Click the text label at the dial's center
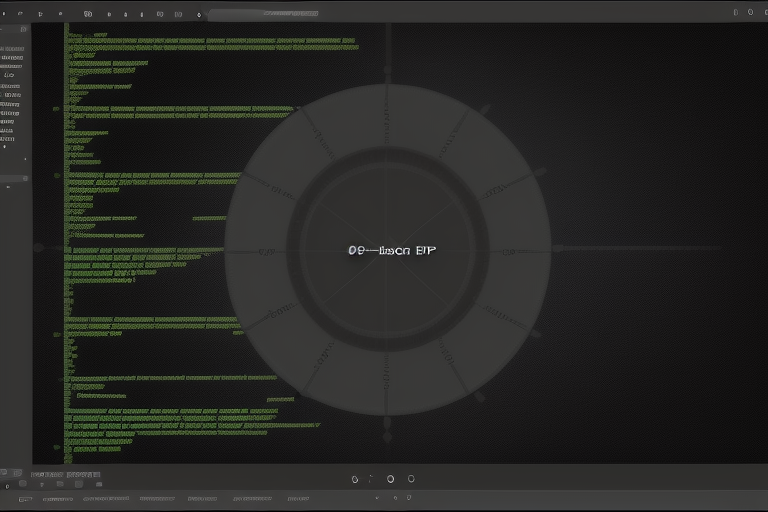 coord(392,251)
